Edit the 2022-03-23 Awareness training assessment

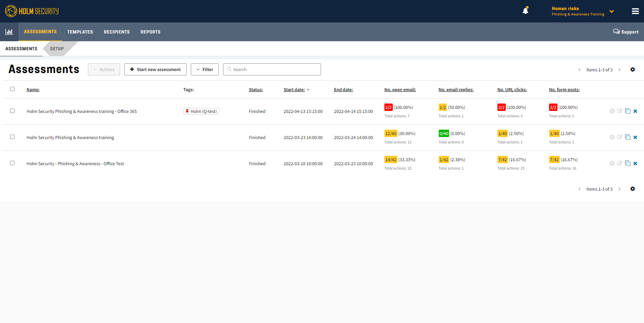pyautogui.click(x=620, y=137)
